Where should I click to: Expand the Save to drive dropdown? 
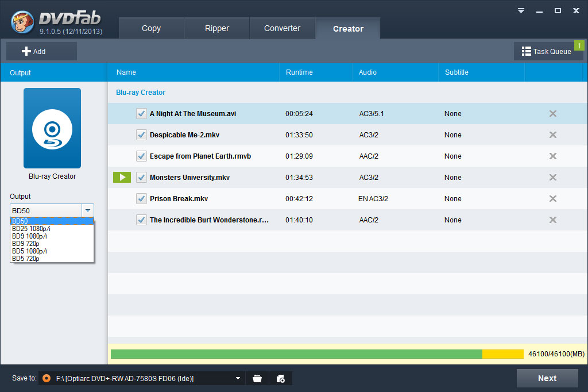pos(238,378)
